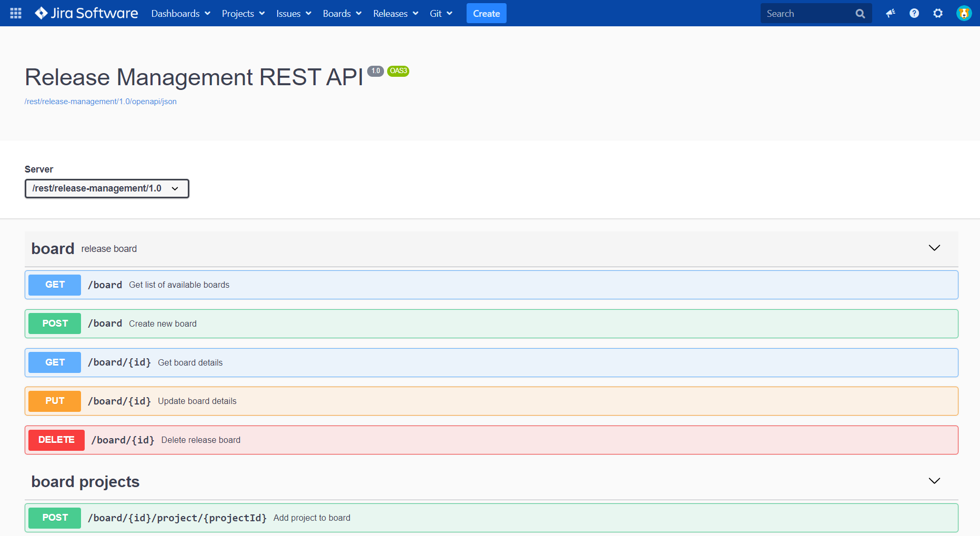Expand DELETE /board/{id} Delete release board
Screen dimensions: 980x536
tap(491, 440)
